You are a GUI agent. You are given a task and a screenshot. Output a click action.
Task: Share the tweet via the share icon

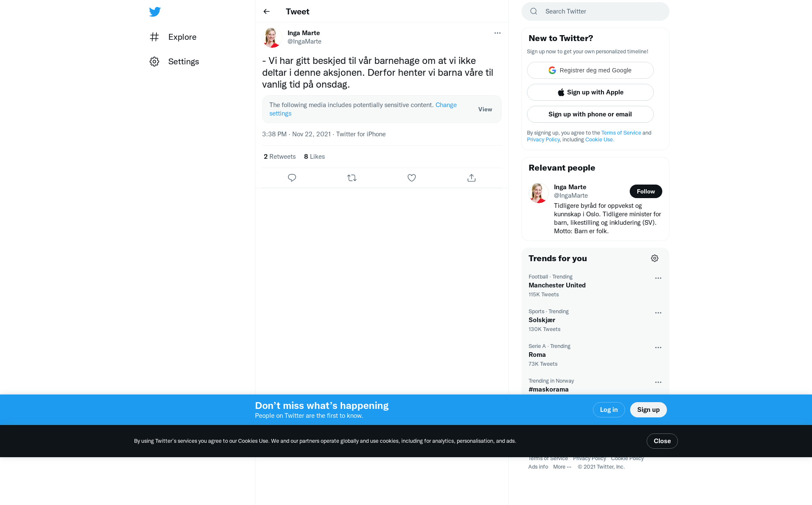point(472,178)
